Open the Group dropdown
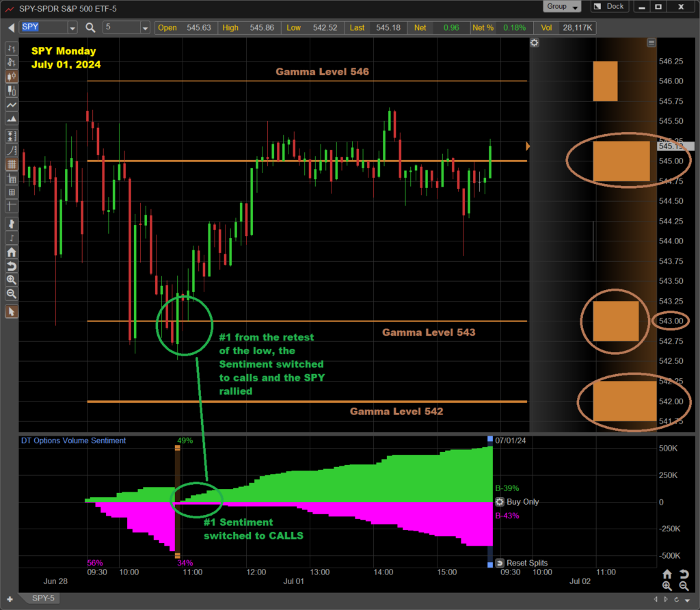The width and height of the screenshot is (700, 610). pos(563,7)
